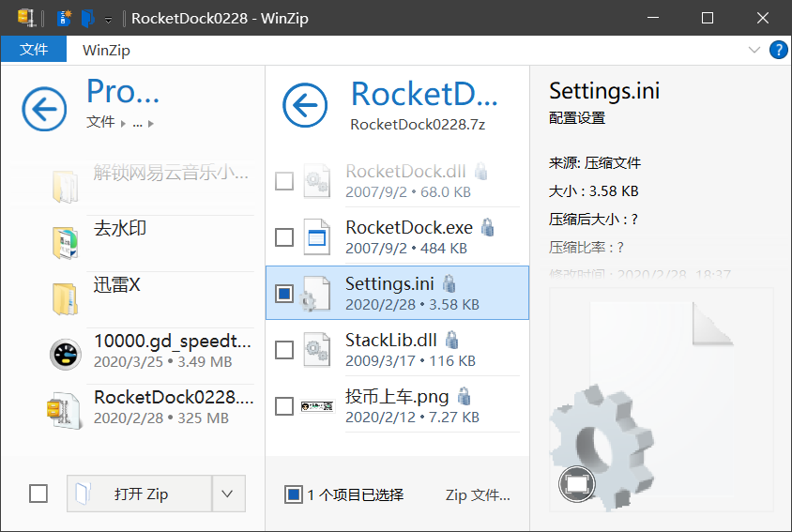Select the RocketDock0228 archive file icon

tap(64, 411)
